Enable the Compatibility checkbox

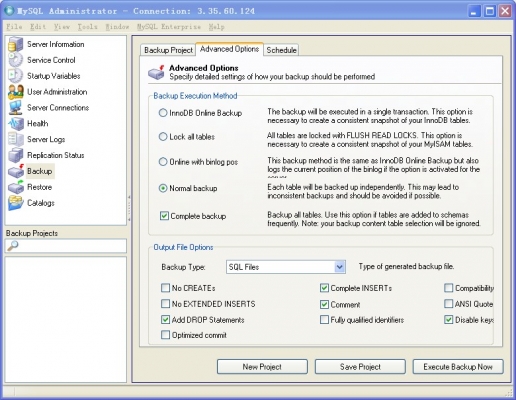[x=449, y=288]
